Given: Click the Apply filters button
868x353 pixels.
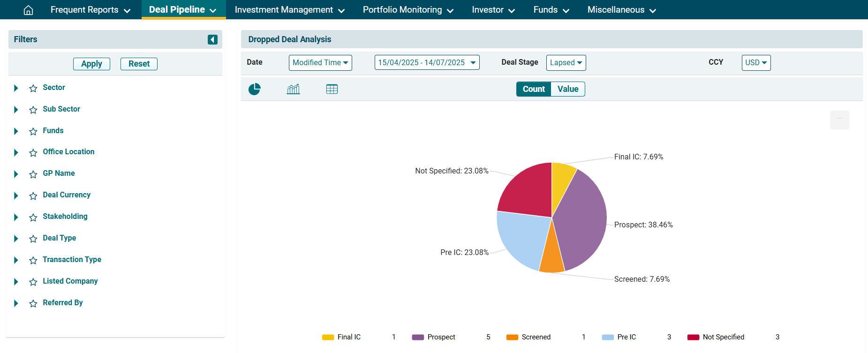Looking at the screenshot, I should click(91, 64).
